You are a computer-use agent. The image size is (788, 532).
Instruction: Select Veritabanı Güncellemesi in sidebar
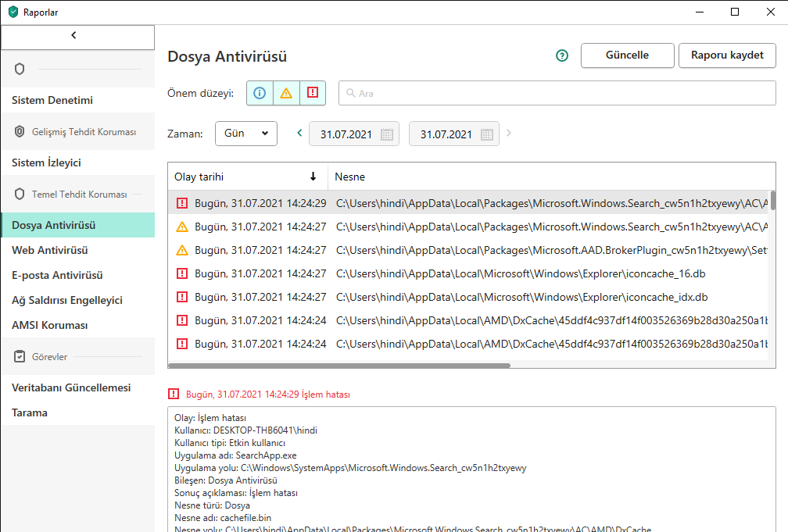(x=71, y=387)
